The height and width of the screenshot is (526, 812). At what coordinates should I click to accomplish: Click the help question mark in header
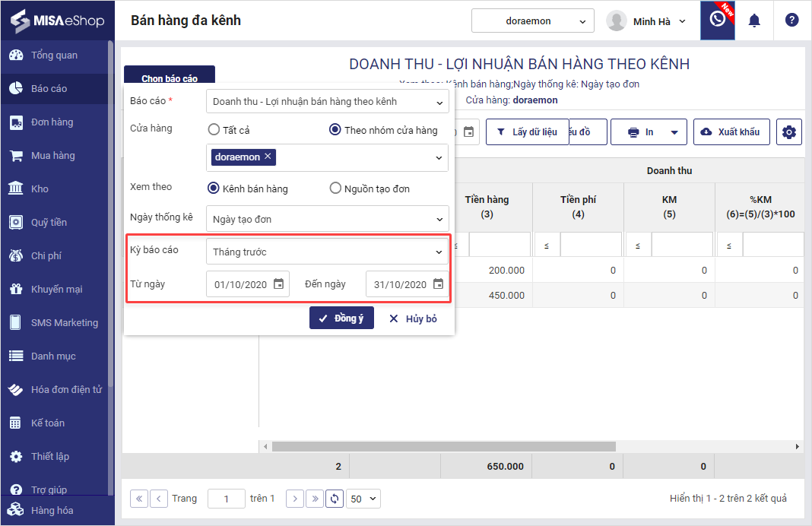[x=791, y=21]
